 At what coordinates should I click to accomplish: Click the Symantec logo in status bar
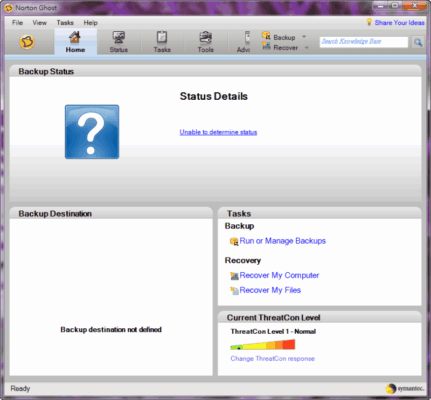[x=405, y=388]
